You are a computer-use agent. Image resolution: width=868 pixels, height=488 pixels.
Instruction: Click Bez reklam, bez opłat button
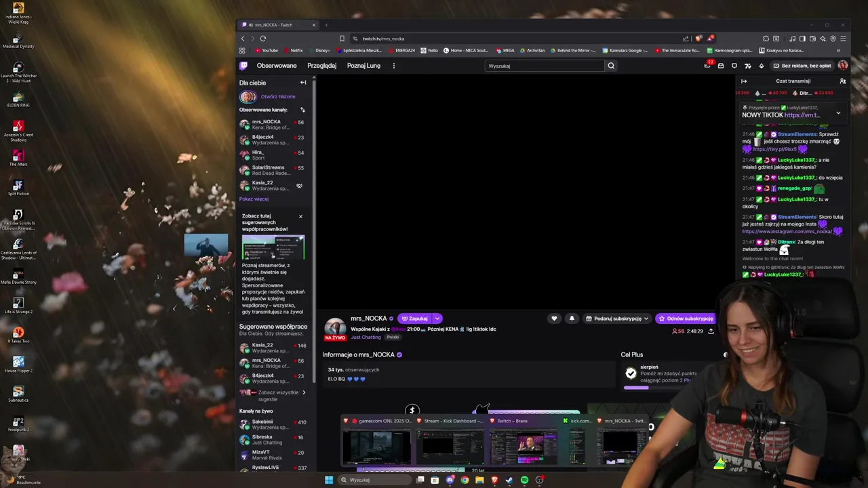coord(802,66)
